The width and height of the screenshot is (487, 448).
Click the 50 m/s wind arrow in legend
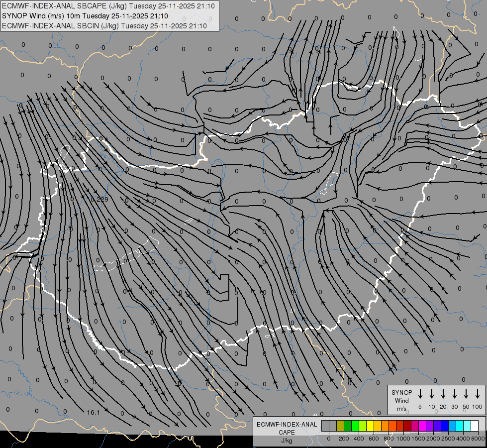click(x=466, y=394)
